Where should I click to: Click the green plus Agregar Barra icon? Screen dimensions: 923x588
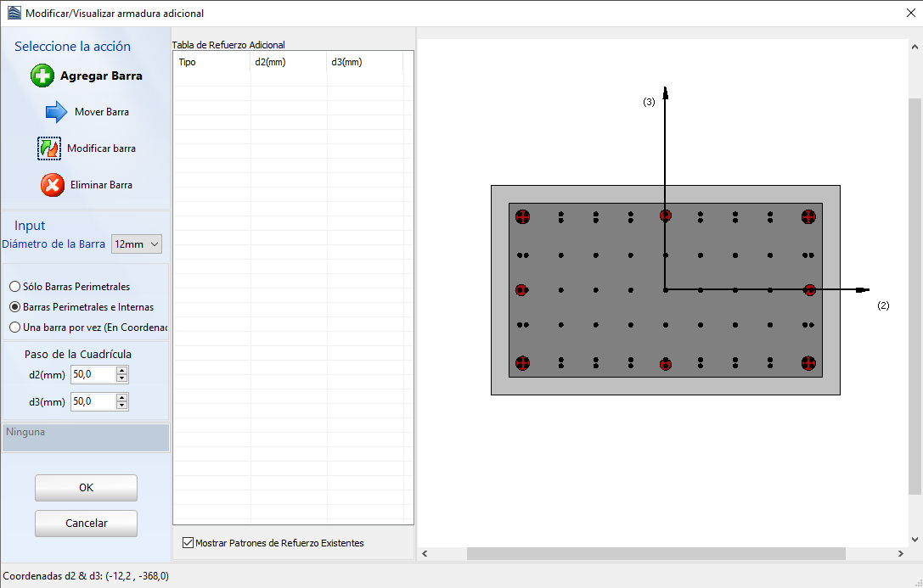coord(42,76)
